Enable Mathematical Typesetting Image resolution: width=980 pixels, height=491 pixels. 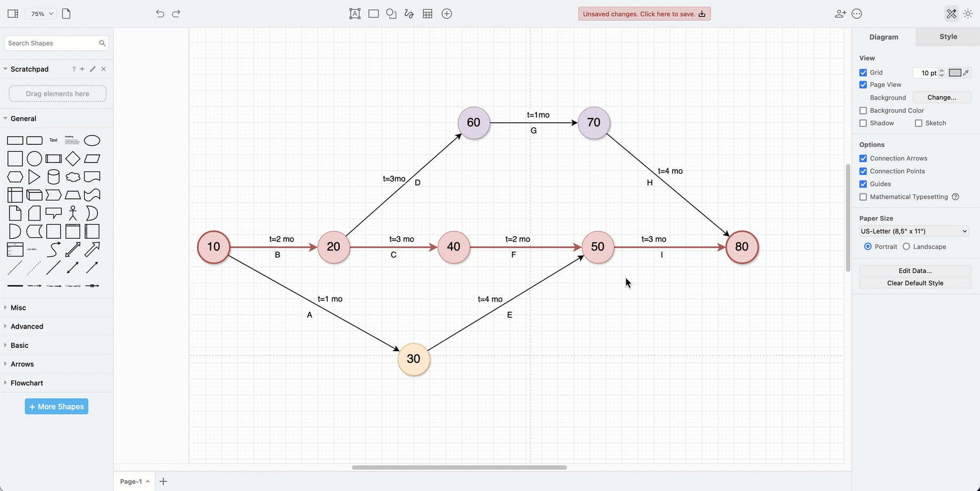863,197
